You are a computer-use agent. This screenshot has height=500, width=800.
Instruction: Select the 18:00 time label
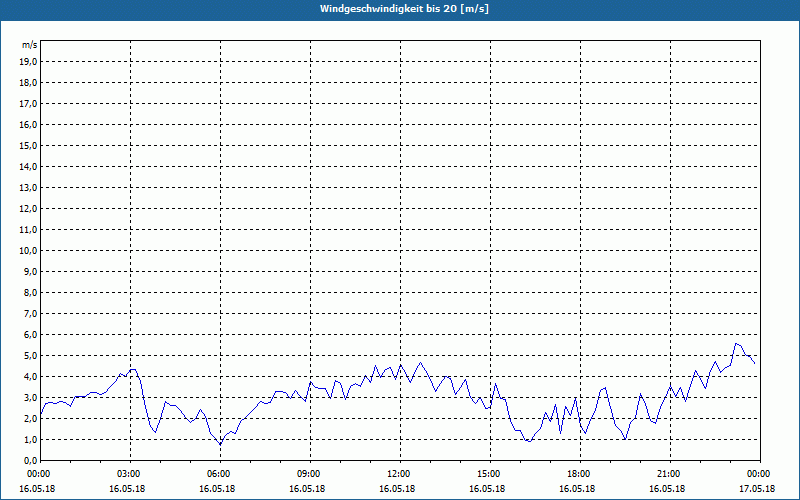coord(578,474)
